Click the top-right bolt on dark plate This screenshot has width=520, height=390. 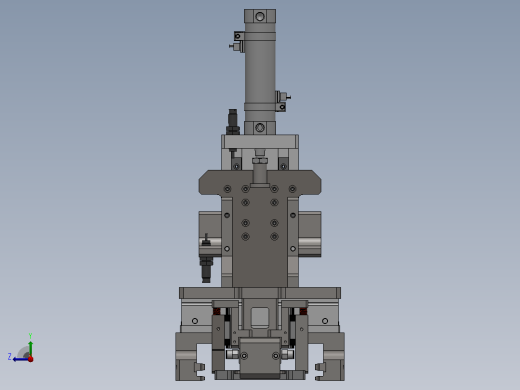(292, 189)
